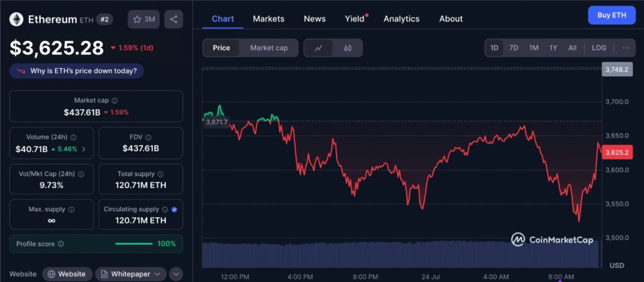Viewport: 644px width, 282px height.
Task: Open Circulating supply info icon
Action: [x=165, y=209]
